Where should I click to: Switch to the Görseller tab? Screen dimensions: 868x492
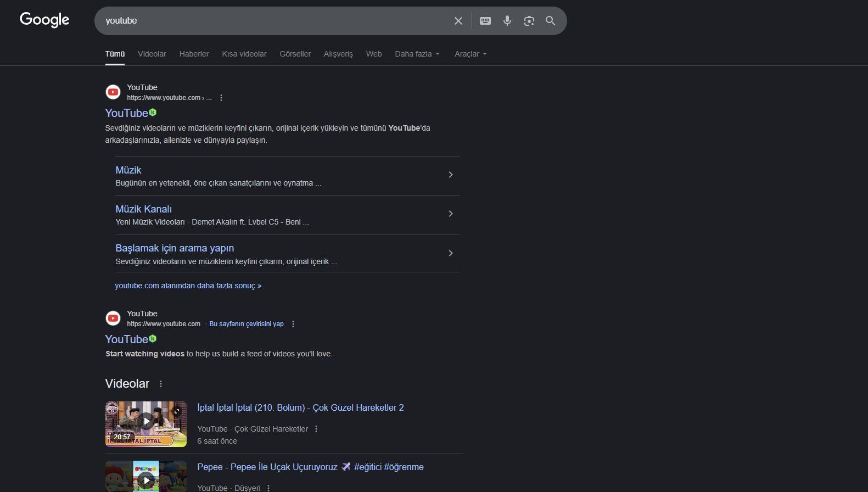(x=295, y=54)
